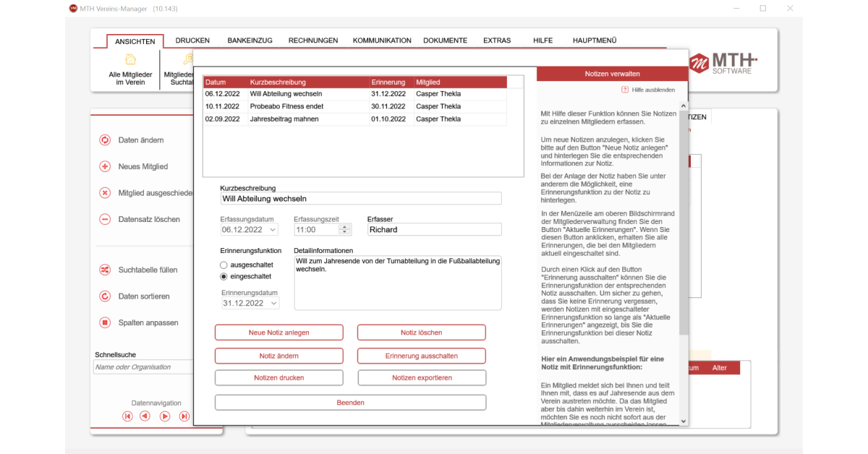Select the ausgeschaltet radio button
868x454 pixels.
pyautogui.click(x=224, y=265)
